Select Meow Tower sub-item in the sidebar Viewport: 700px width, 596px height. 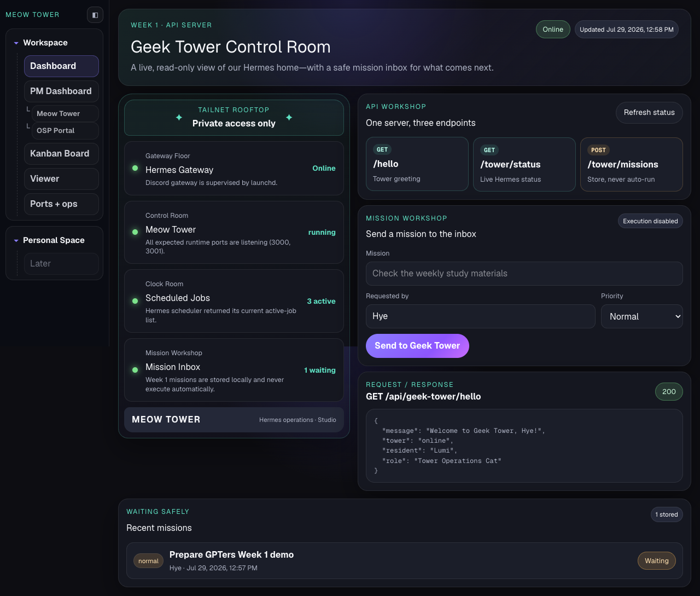point(65,113)
